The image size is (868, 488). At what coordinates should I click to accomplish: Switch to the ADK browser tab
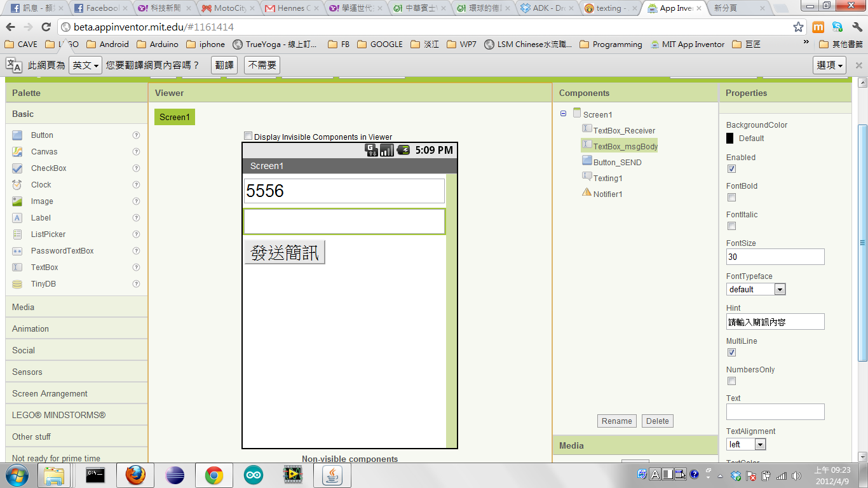pos(545,8)
